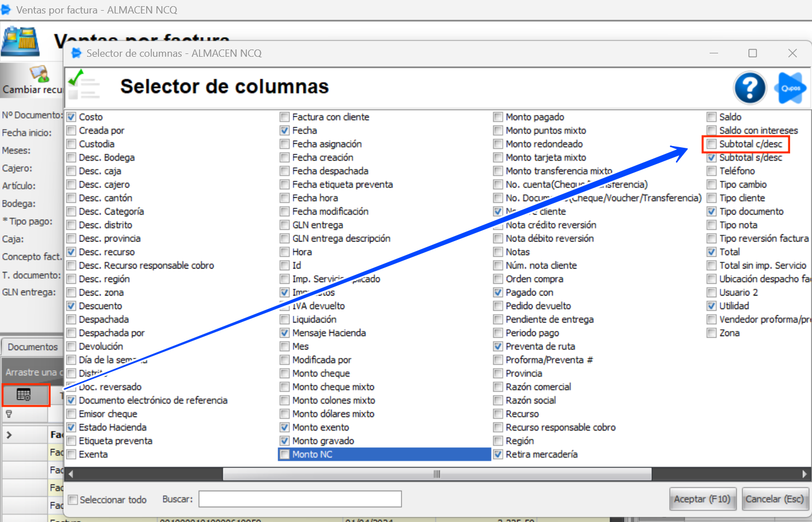Switch to the Documentos tab
812x522 pixels.
(33, 347)
